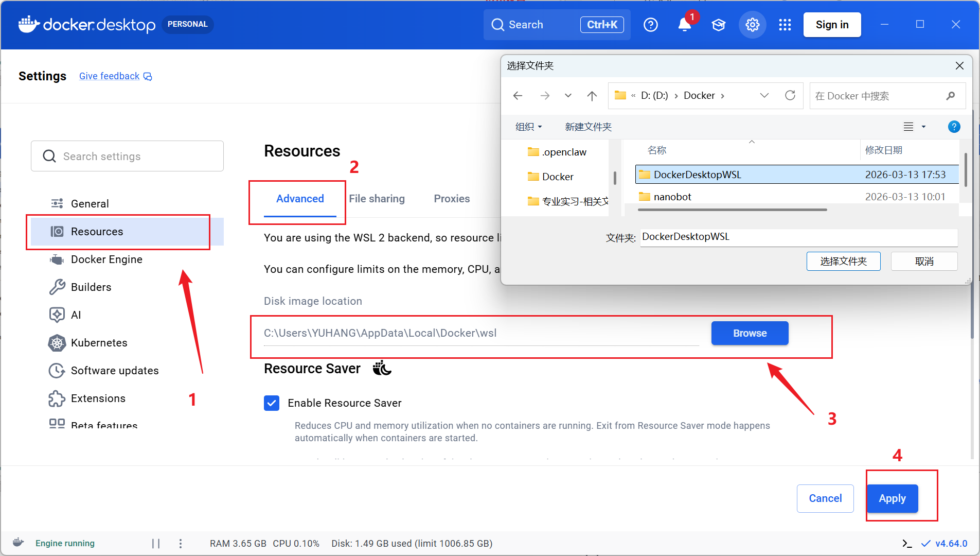Open the Kubernetes settings section

pyautogui.click(x=127, y=343)
